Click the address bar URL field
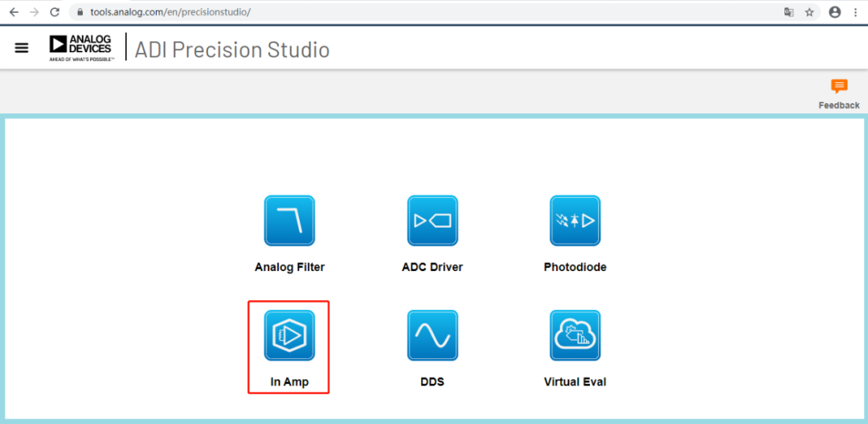This screenshot has height=424, width=868. (402, 12)
